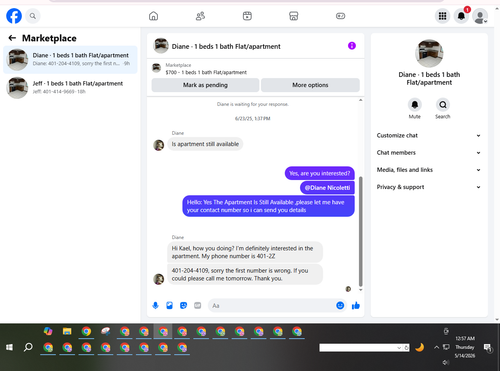500x371 pixels.
Task: Click the @Diane Nicoletti mention bubble
Action: [327, 188]
